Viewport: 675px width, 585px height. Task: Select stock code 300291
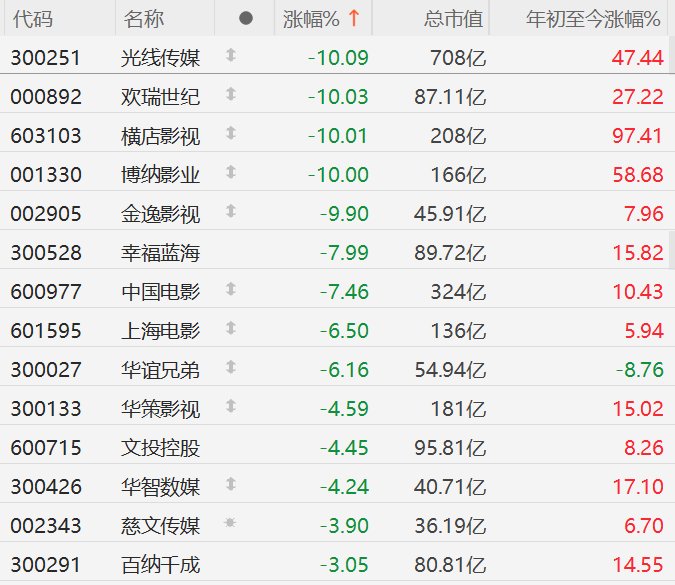[x=46, y=565]
